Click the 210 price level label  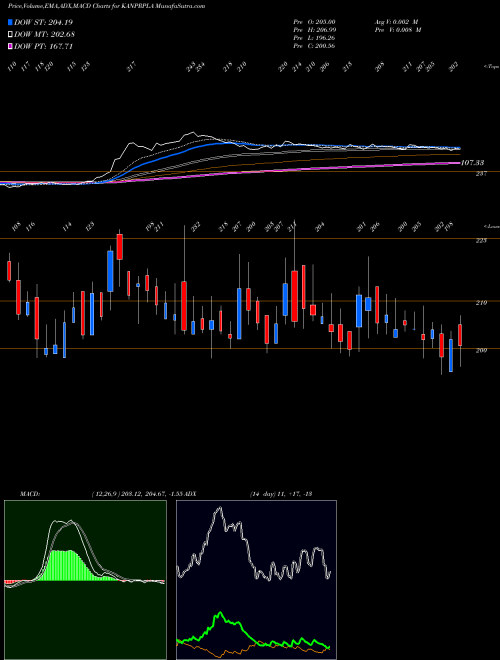pos(481,303)
